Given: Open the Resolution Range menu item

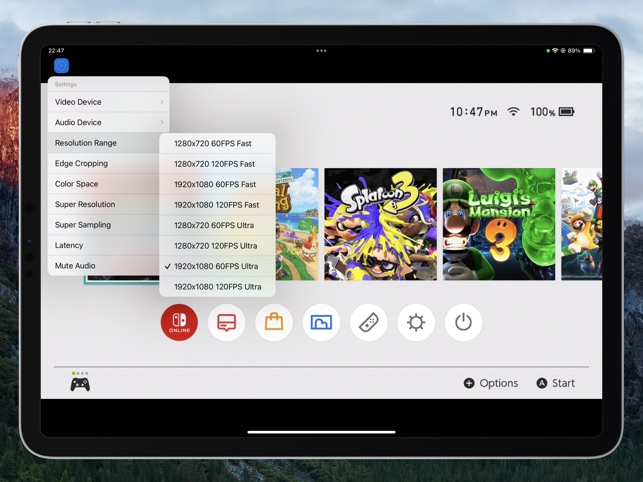Looking at the screenshot, I should tap(104, 143).
